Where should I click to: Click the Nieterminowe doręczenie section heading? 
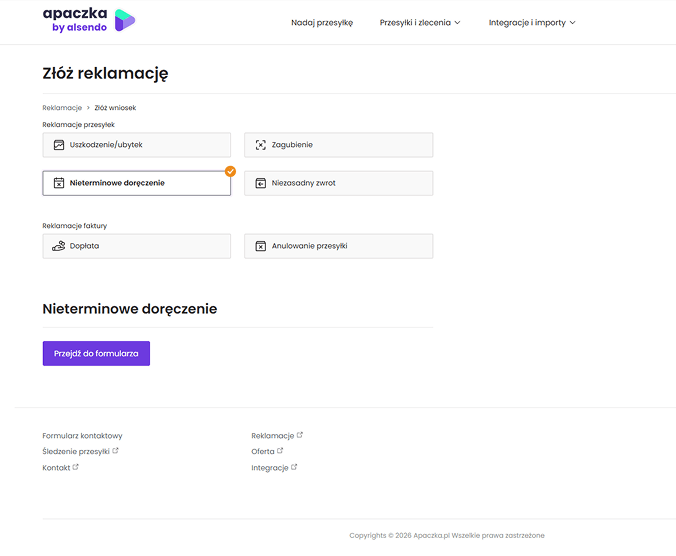tap(130, 309)
